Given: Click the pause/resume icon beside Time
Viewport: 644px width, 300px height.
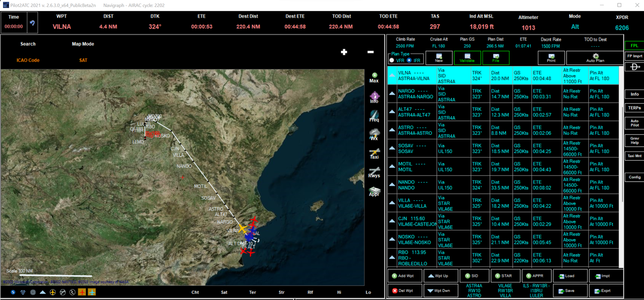Looking at the screenshot, I should 31,23.
